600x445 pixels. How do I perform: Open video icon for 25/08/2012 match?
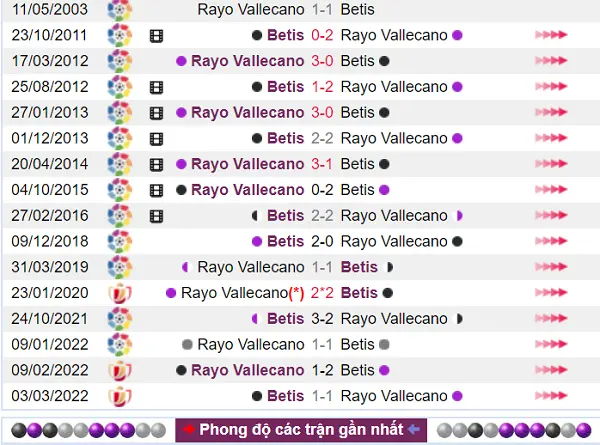tap(156, 88)
